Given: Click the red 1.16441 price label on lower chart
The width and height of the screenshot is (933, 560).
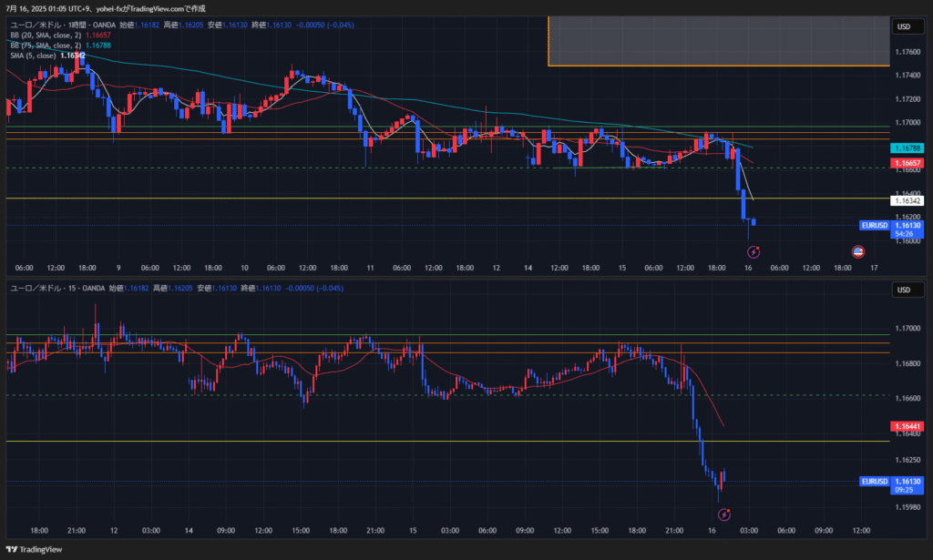Looking at the screenshot, I should [908, 425].
